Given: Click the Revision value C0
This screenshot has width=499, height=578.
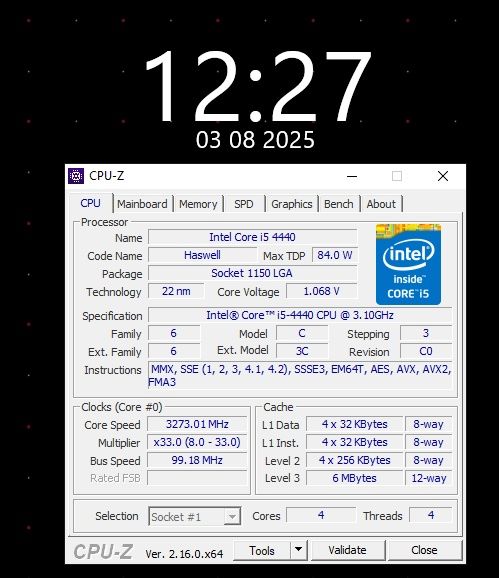Looking at the screenshot, I should (x=426, y=351).
